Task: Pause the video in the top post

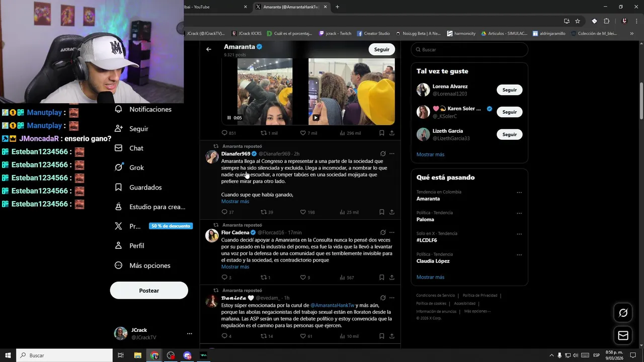Action: click(x=229, y=118)
